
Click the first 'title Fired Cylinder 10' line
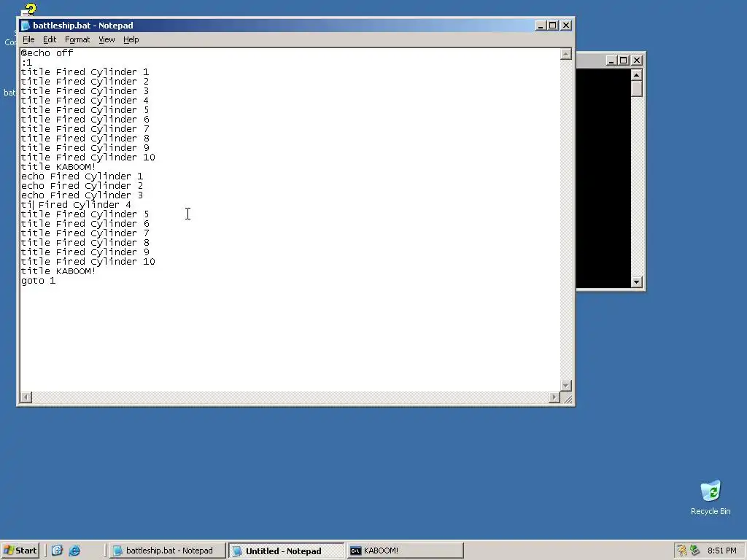point(88,157)
